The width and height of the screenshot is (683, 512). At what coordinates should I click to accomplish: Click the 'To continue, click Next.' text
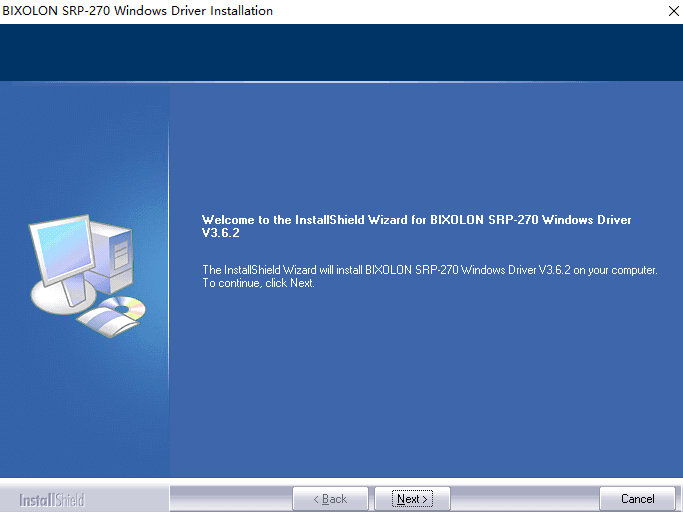258,283
